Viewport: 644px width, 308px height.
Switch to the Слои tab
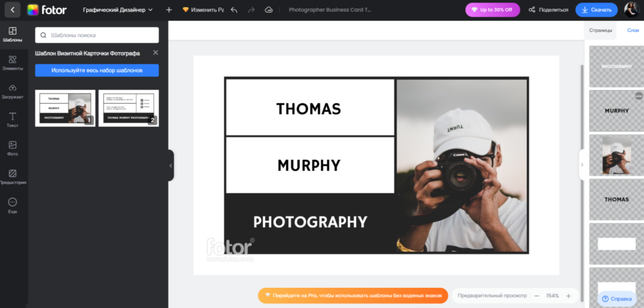click(633, 30)
